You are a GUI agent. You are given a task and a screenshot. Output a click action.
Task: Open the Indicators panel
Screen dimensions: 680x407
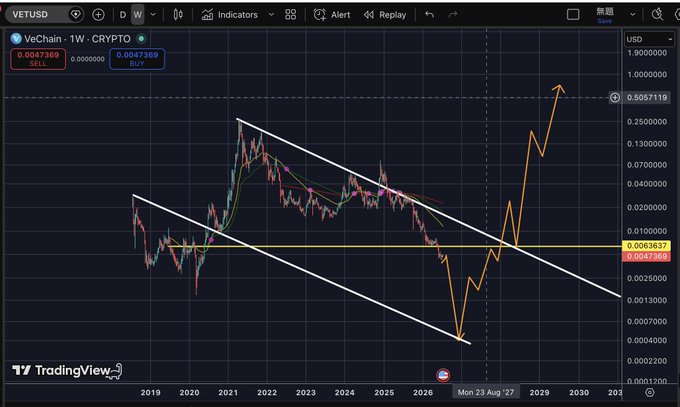230,15
